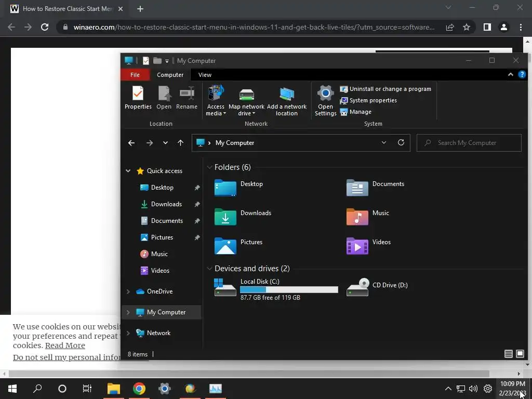Viewport: 532px width, 399px height.
Task: Open the recent locations dropdown arrow
Action: (165, 143)
